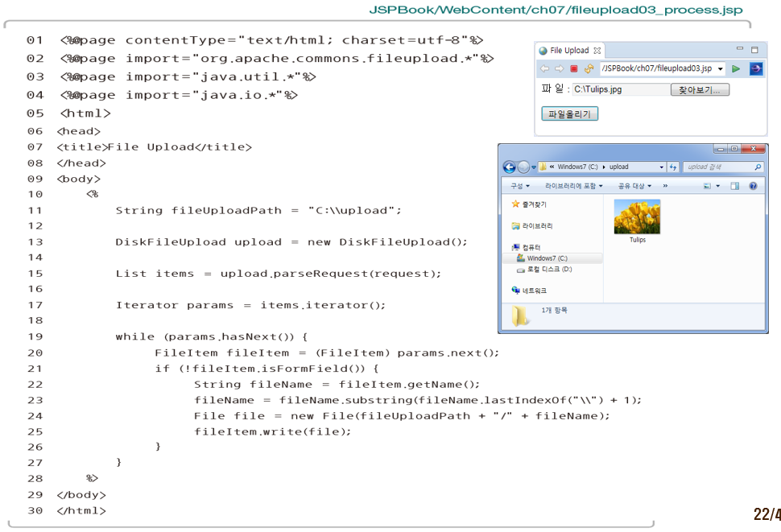The image size is (781, 532).
Task: Click the star icon beside 즐겨찾기
Action: (515, 204)
